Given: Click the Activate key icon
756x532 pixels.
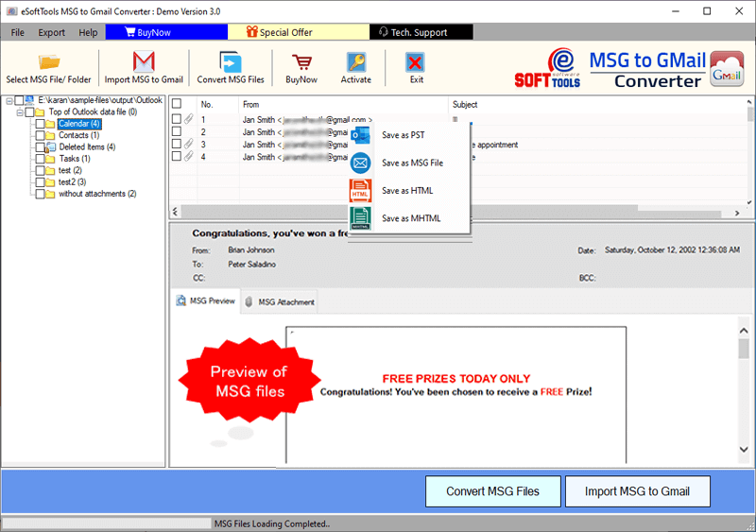Looking at the screenshot, I should click(356, 61).
